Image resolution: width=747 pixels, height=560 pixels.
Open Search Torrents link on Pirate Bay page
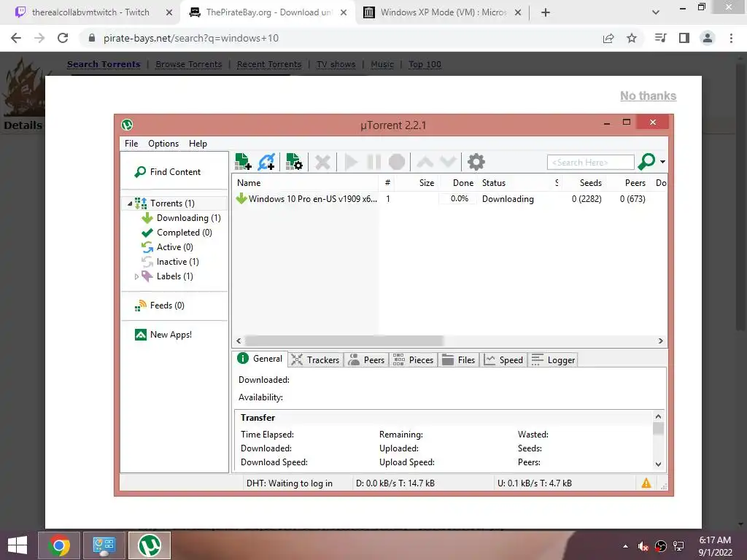tap(104, 64)
